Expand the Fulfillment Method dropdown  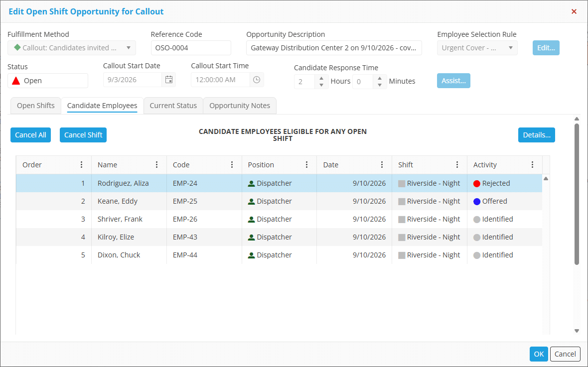click(128, 48)
